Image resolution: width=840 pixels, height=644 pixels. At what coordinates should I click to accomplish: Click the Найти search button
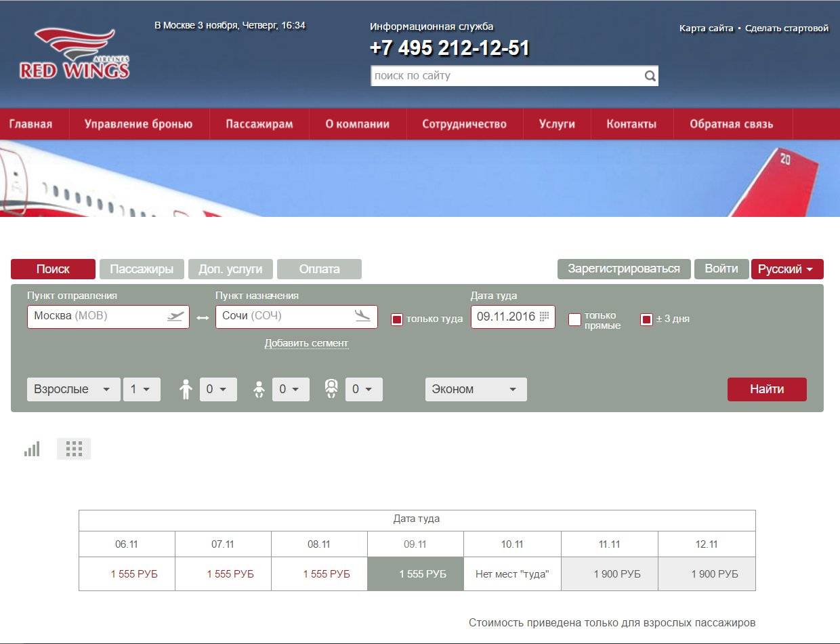[x=767, y=389]
